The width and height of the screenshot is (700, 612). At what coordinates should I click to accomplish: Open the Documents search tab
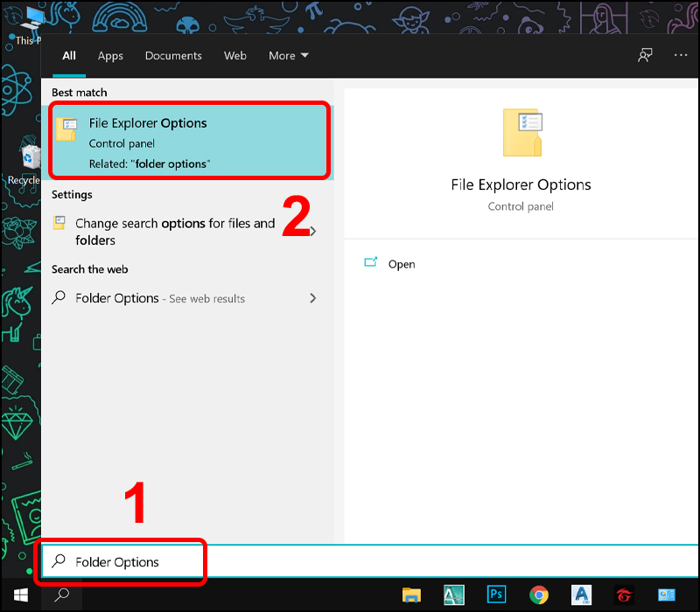tap(173, 56)
